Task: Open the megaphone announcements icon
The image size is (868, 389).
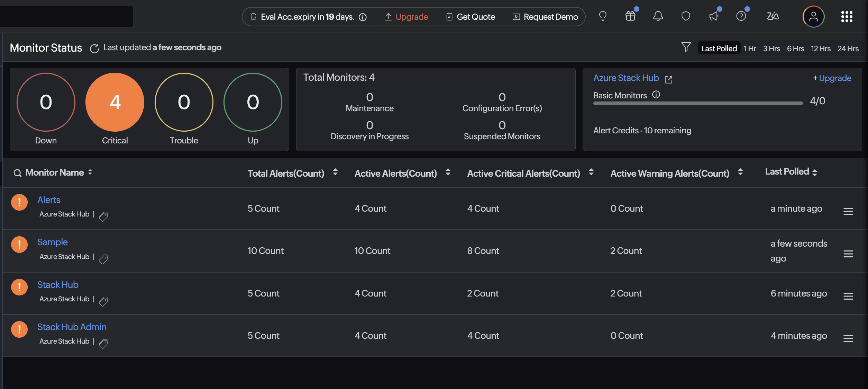Action: pos(713,16)
